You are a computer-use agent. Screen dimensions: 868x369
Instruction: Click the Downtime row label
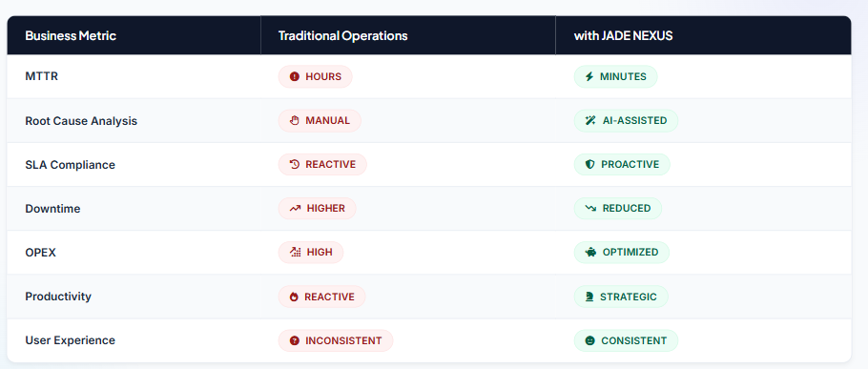[52, 209]
